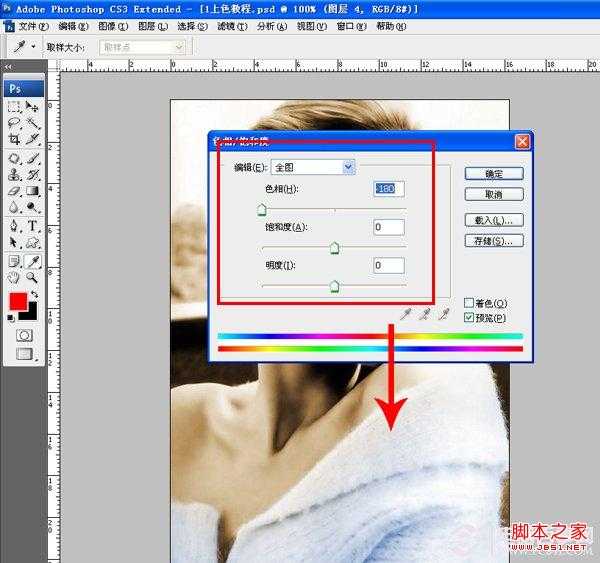Select the Dodge tool
The image size is (600, 563).
[33, 207]
